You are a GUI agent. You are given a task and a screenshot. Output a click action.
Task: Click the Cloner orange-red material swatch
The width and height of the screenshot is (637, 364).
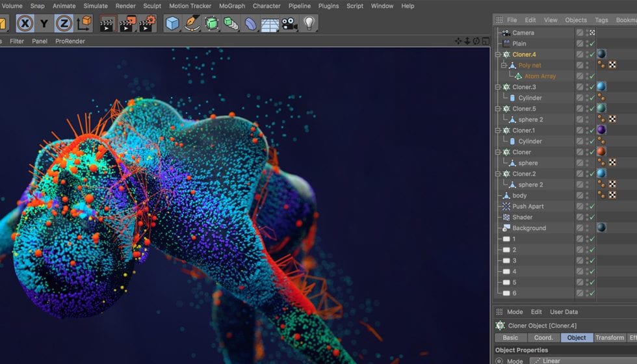click(602, 151)
